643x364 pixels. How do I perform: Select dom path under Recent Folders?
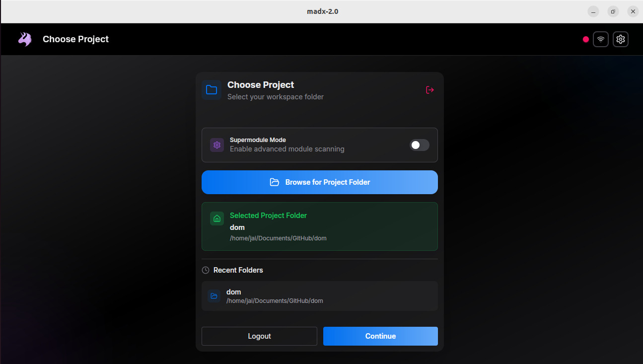[x=275, y=301]
